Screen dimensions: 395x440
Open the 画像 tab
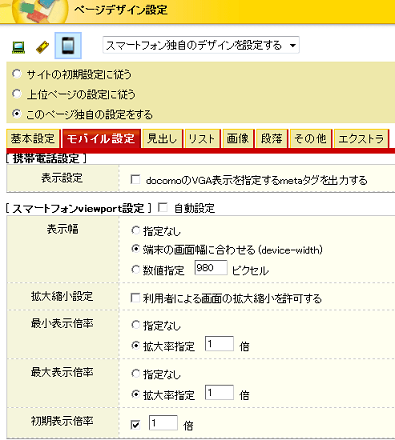pyautogui.click(x=238, y=138)
